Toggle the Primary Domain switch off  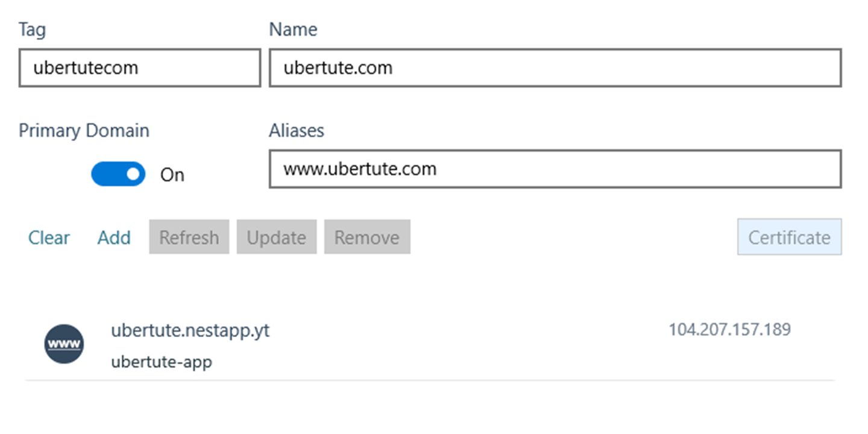(118, 174)
